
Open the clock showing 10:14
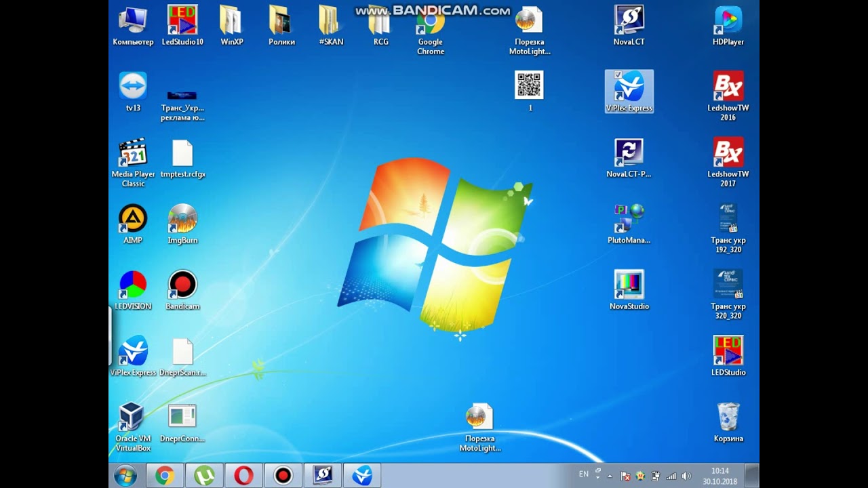point(720,476)
